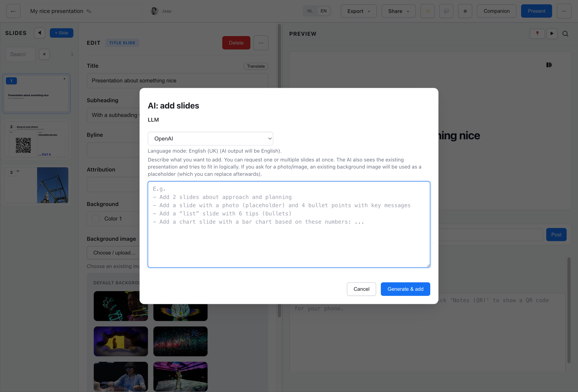This screenshot has height=392, width=578.
Task: Click Choose / upload… background image button
Action: (x=114, y=253)
